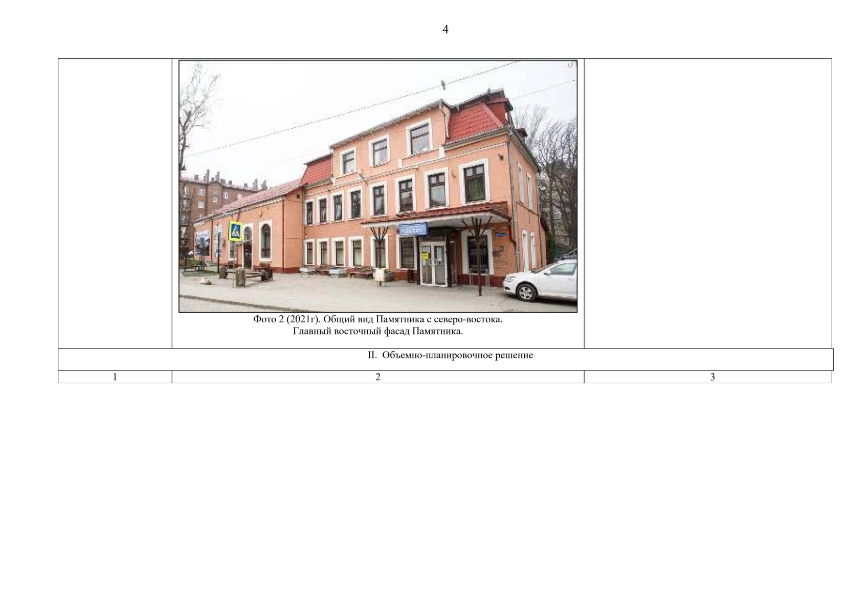Click the page number 4 at top
868x614 pixels.
pos(445,30)
